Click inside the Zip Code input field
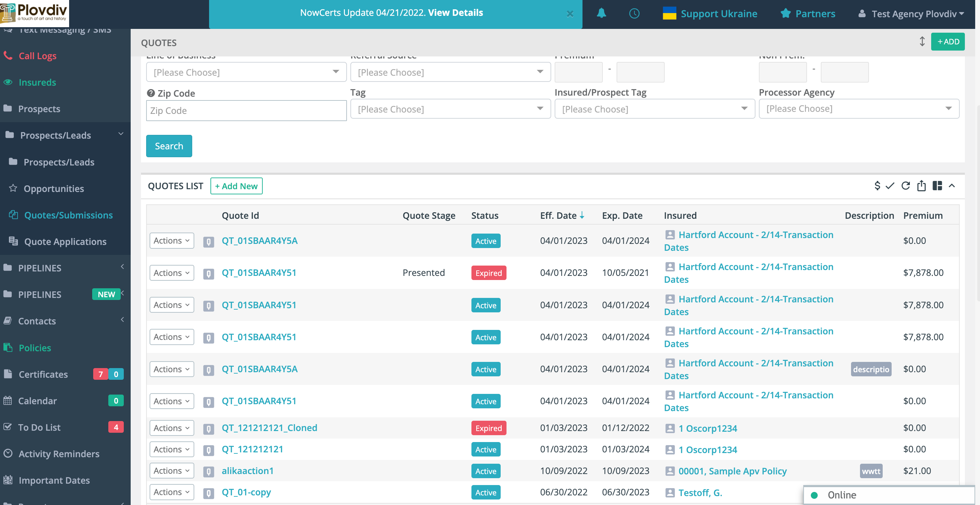980x505 pixels. pyautogui.click(x=246, y=110)
